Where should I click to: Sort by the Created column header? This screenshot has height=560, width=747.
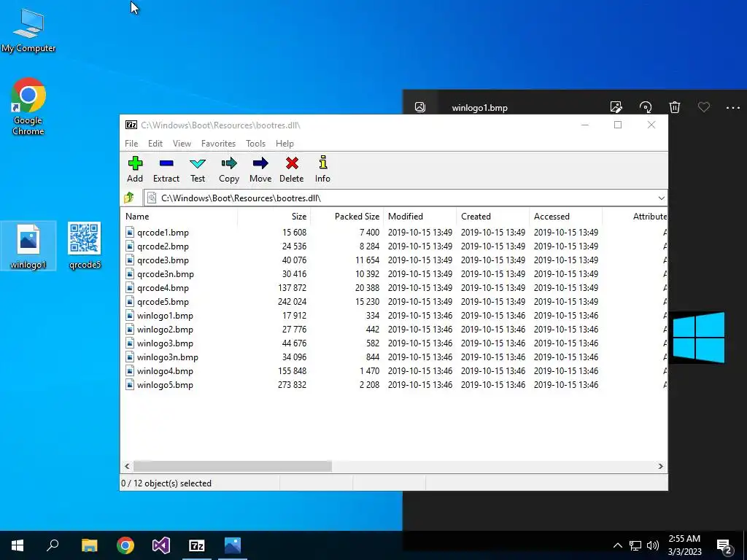pos(492,216)
